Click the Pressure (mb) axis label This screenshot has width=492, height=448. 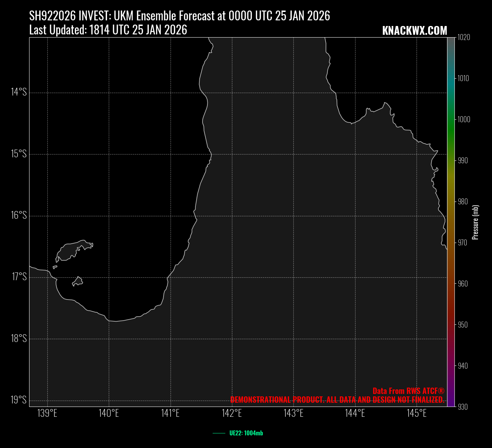click(x=476, y=222)
